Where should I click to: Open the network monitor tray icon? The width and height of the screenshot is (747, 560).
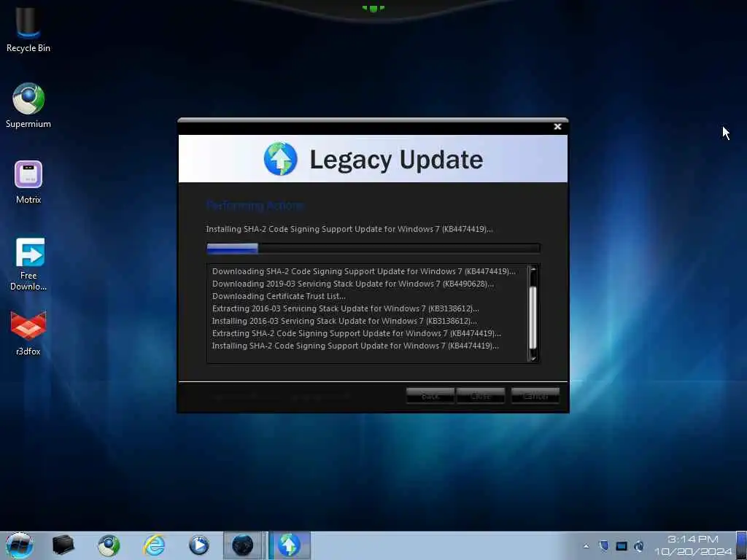(x=622, y=546)
